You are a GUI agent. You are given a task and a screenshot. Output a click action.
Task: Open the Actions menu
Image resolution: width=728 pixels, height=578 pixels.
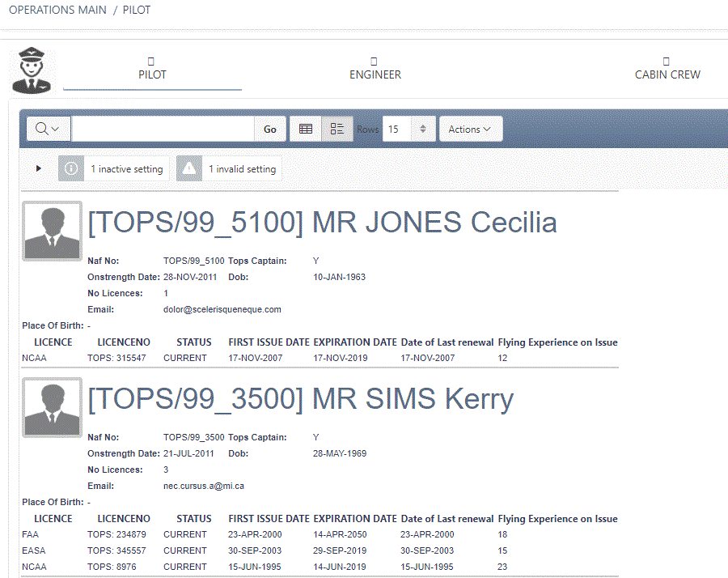click(470, 130)
